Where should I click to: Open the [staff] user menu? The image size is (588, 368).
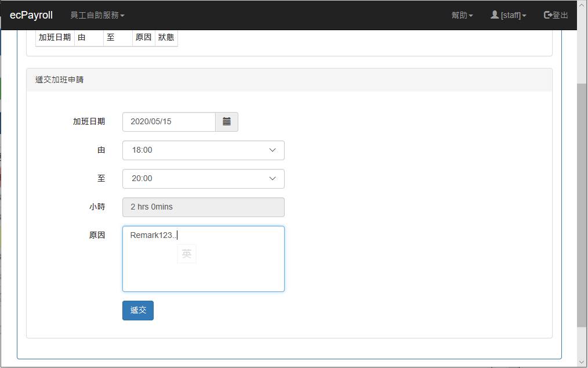[x=509, y=15]
